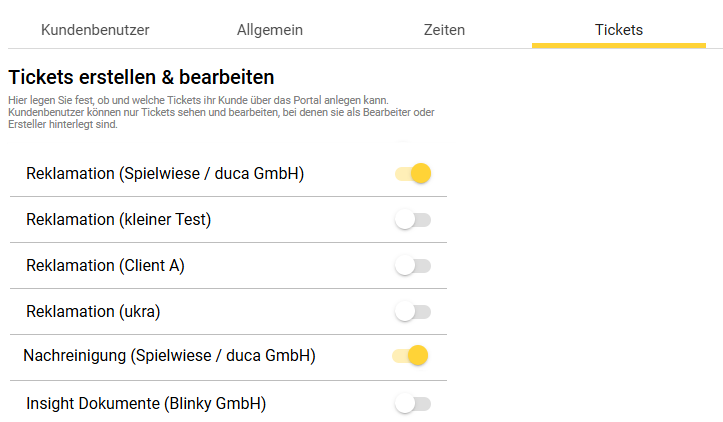
Task: Click the Reklamation (kleiner Test) row label
Action: click(x=119, y=220)
